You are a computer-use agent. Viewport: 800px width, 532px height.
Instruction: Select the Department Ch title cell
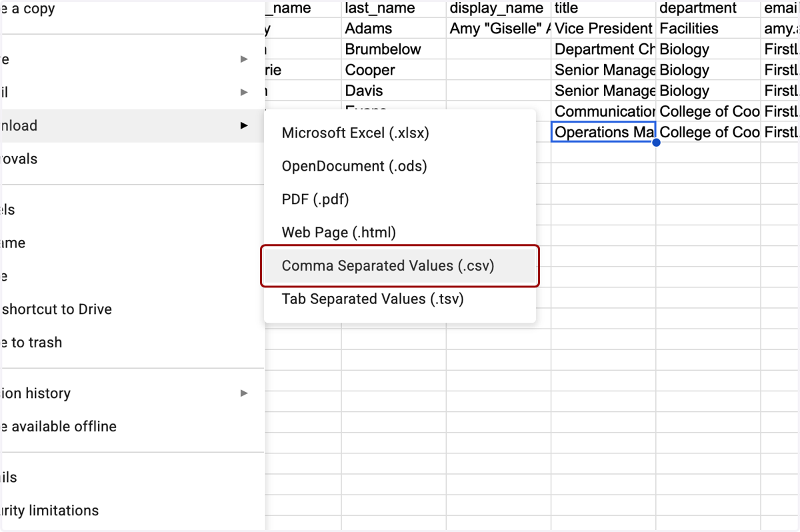point(603,49)
